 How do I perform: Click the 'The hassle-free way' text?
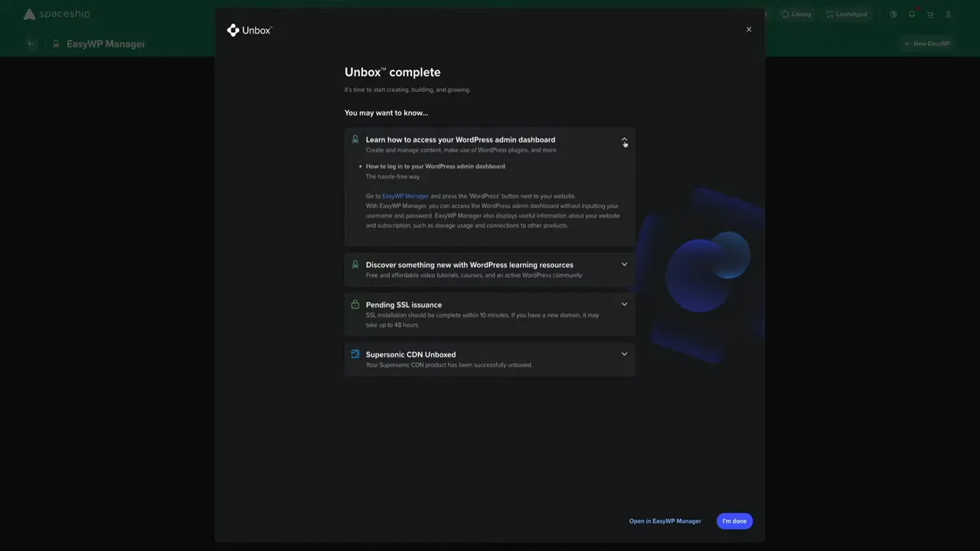tap(393, 177)
